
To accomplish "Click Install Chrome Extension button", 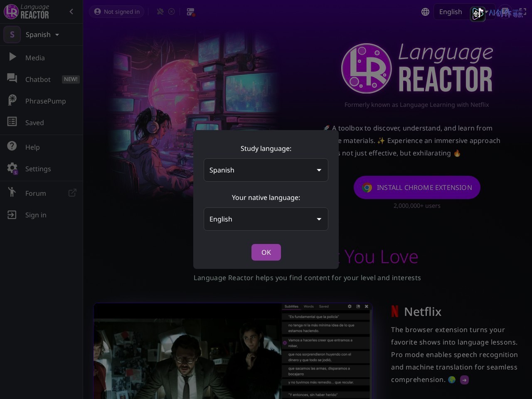I will (x=417, y=187).
